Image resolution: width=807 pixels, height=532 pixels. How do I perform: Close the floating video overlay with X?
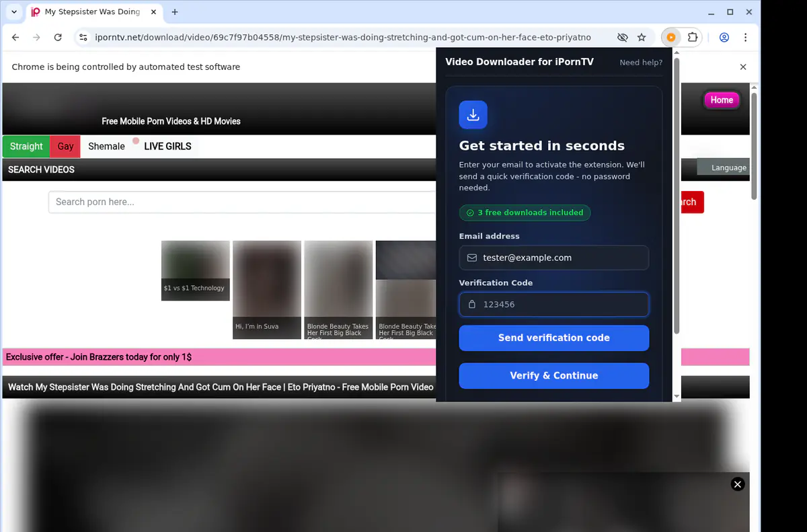point(738,484)
